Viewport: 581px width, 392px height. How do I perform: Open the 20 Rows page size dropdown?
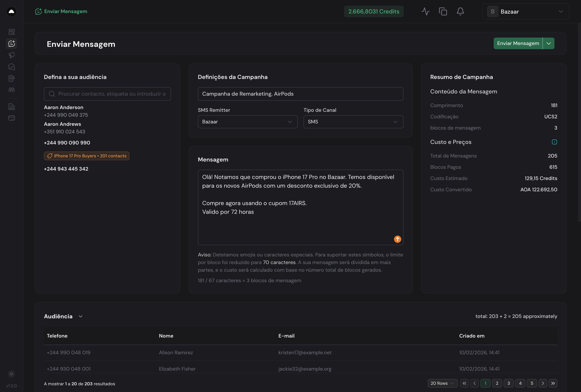click(x=442, y=383)
